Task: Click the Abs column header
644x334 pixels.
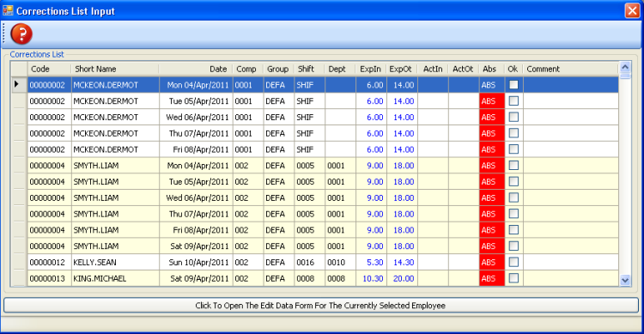Action: pos(492,69)
